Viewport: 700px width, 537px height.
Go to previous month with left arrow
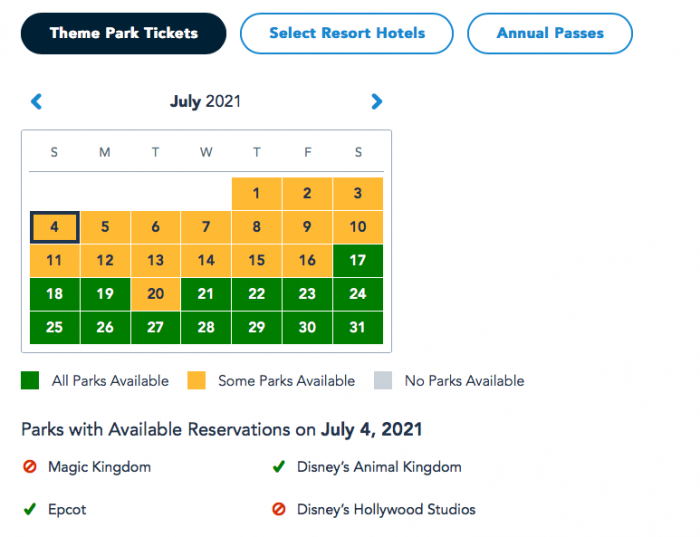tap(37, 101)
